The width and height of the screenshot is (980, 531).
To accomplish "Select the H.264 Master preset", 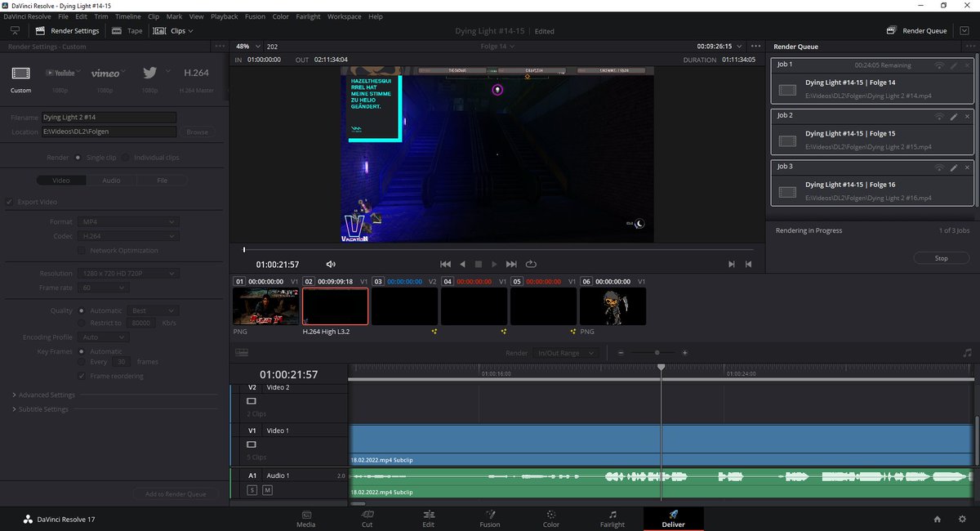I will click(x=194, y=74).
